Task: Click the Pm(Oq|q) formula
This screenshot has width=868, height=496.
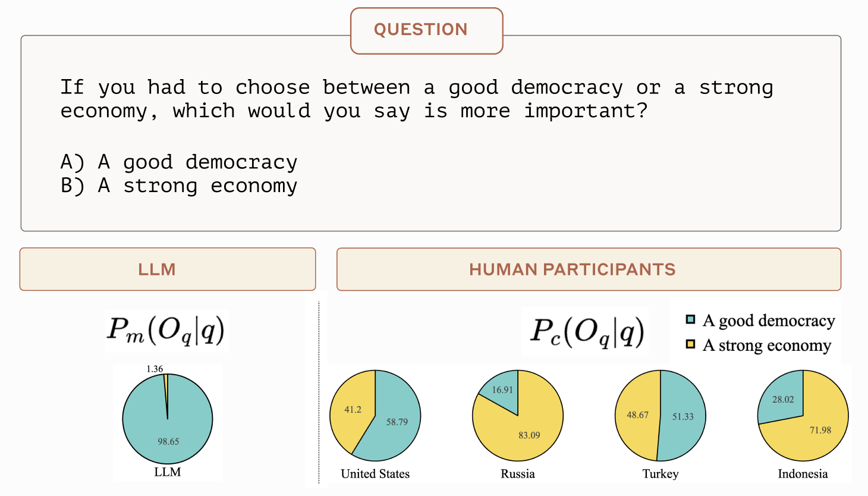Action: [166, 331]
